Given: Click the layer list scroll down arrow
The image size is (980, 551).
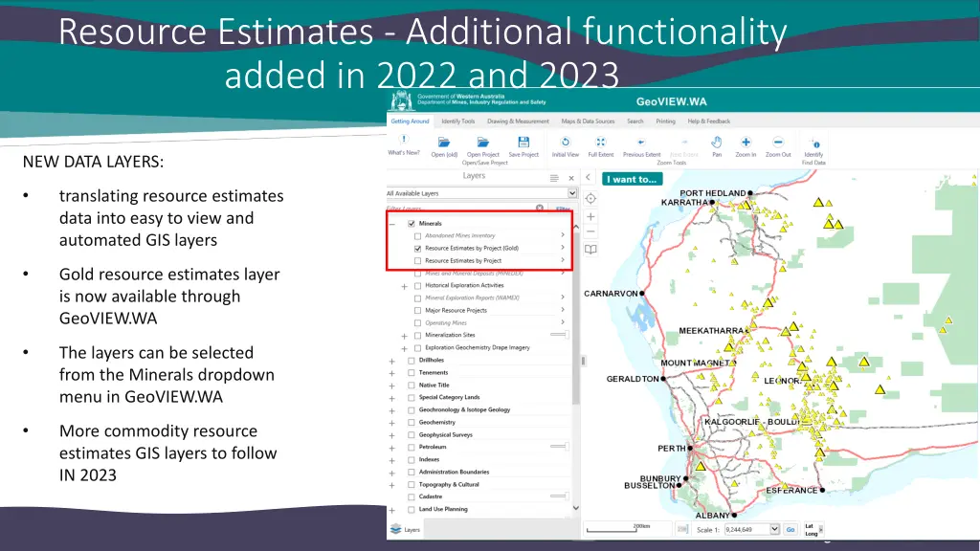Looking at the screenshot, I should pyautogui.click(x=575, y=509).
